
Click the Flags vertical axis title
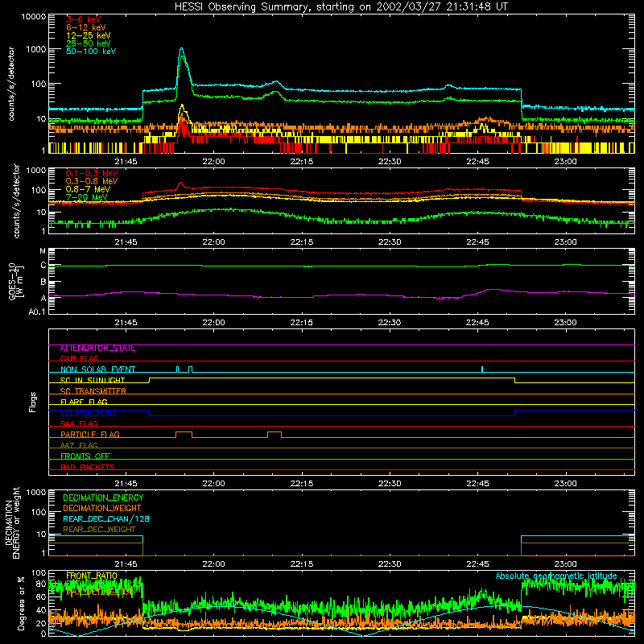[x=33, y=402]
